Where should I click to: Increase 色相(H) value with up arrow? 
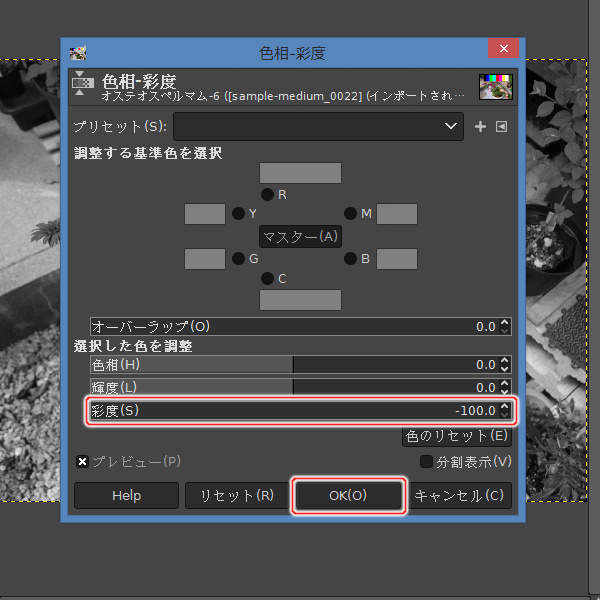click(x=505, y=360)
